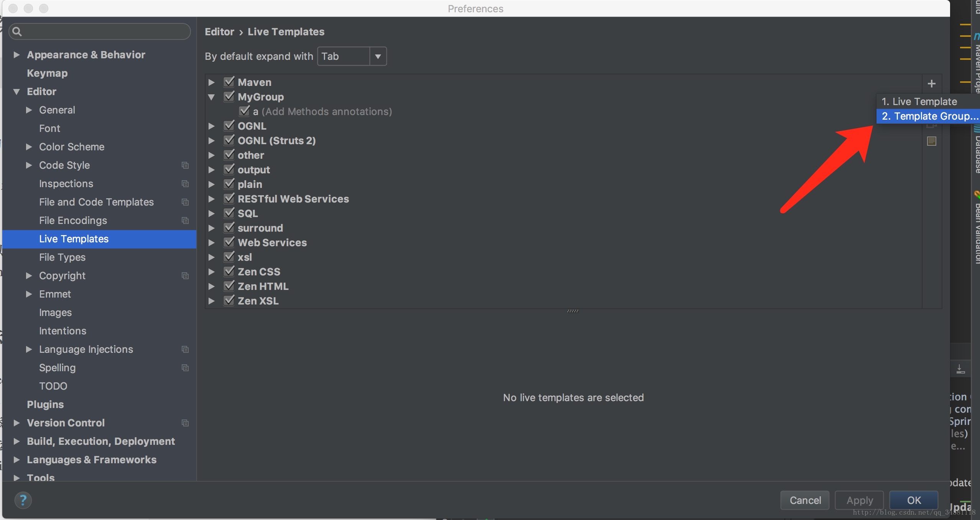Click the search preferences input field
This screenshot has width=980, height=520.
(100, 31)
